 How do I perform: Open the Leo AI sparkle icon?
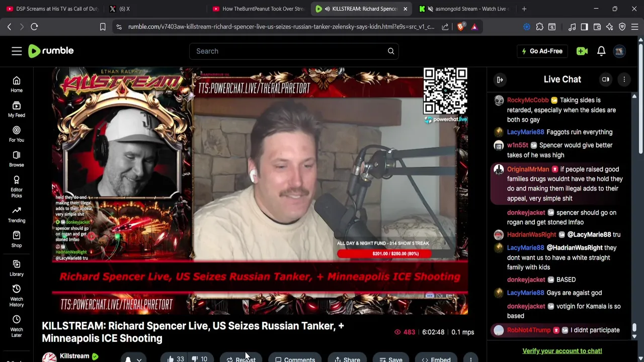610,27
